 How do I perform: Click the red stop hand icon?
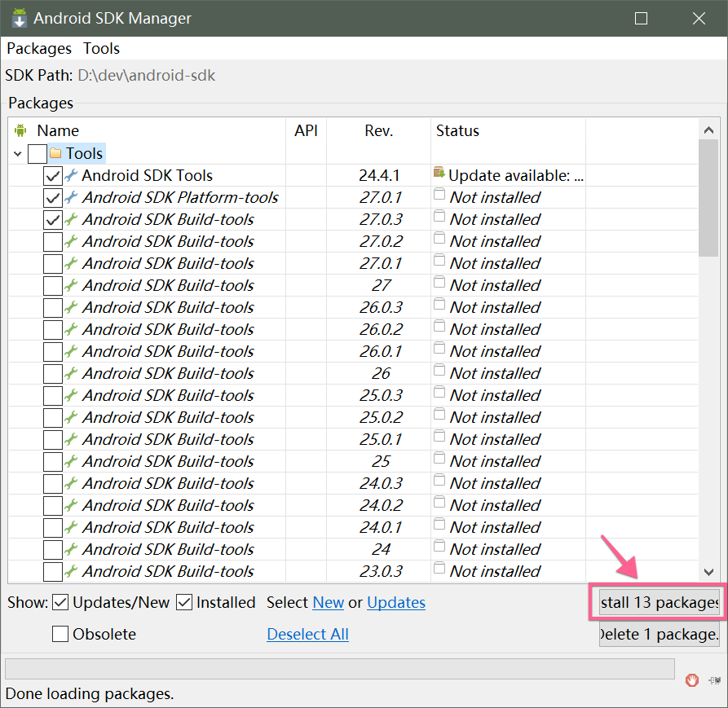[692, 680]
